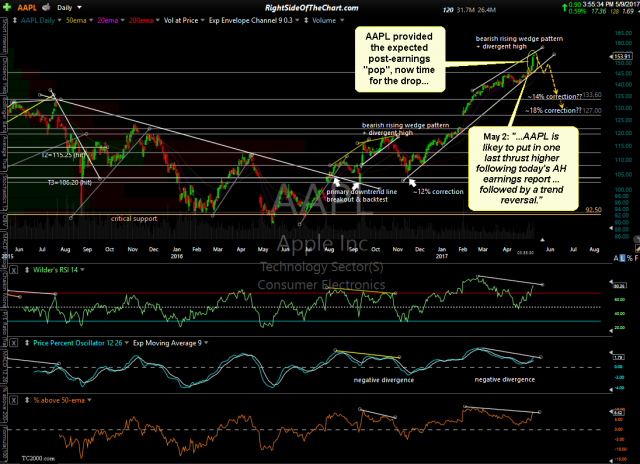
Task: Open Wilder's RSI 14 dropdown
Action: click(82, 270)
